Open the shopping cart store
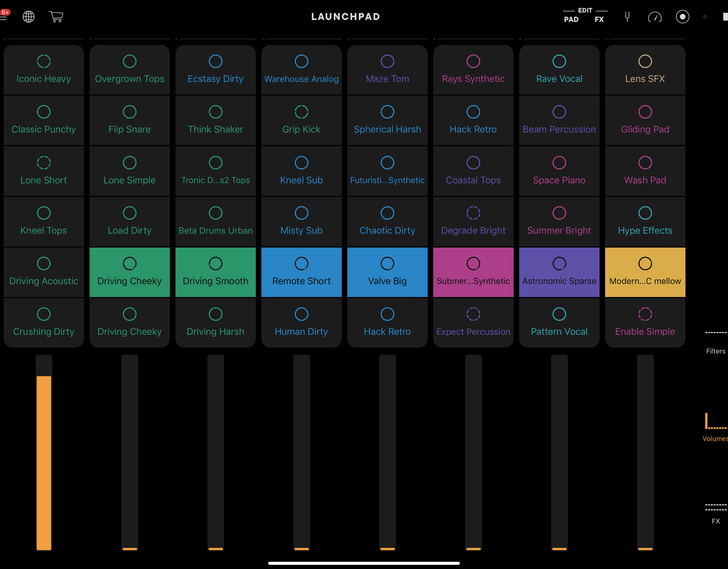The image size is (728, 569). point(56,17)
